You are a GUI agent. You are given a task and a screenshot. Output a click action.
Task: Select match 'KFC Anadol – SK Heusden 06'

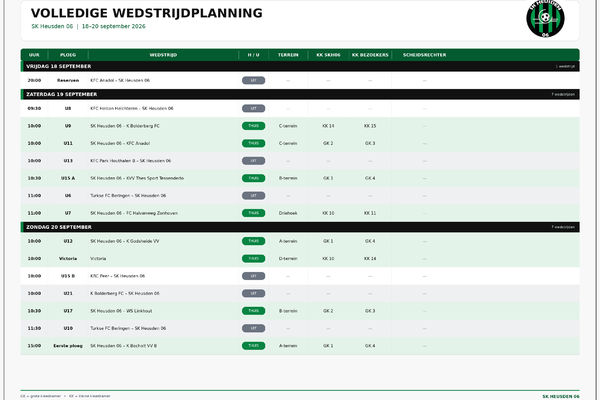120,80
